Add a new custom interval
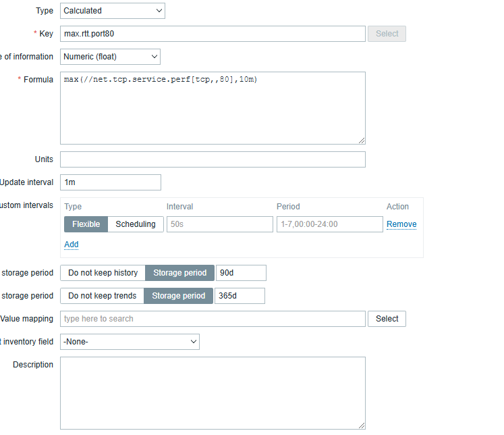504x435 pixels. (x=72, y=245)
